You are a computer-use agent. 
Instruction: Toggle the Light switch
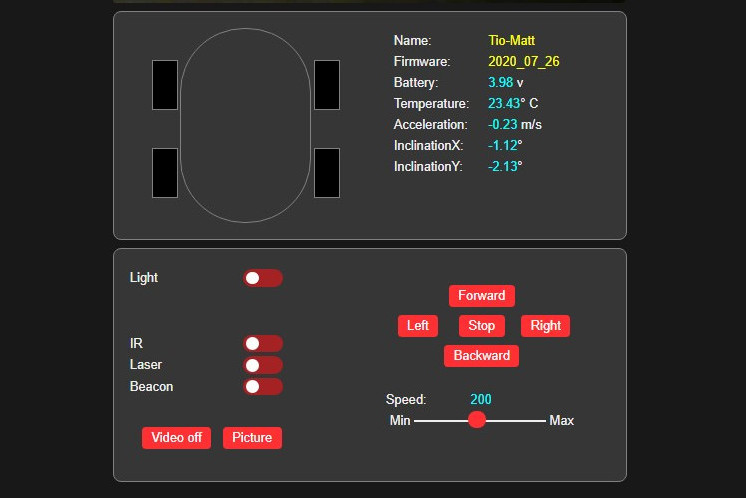(263, 278)
